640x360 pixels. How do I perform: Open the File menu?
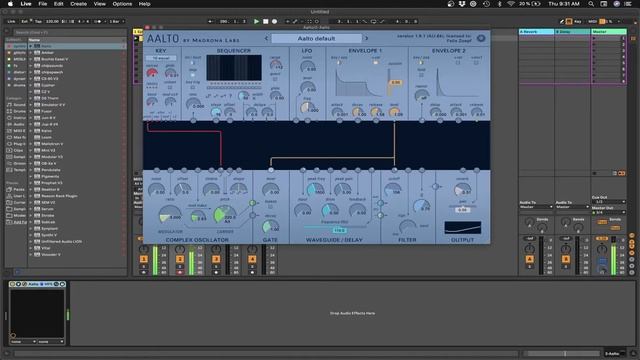[42, 4]
